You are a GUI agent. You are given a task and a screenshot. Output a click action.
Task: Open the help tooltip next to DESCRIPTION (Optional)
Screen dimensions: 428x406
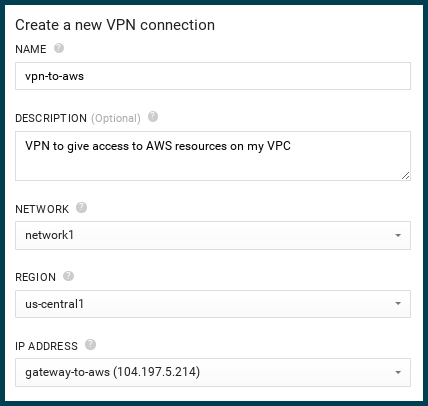[153, 117]
